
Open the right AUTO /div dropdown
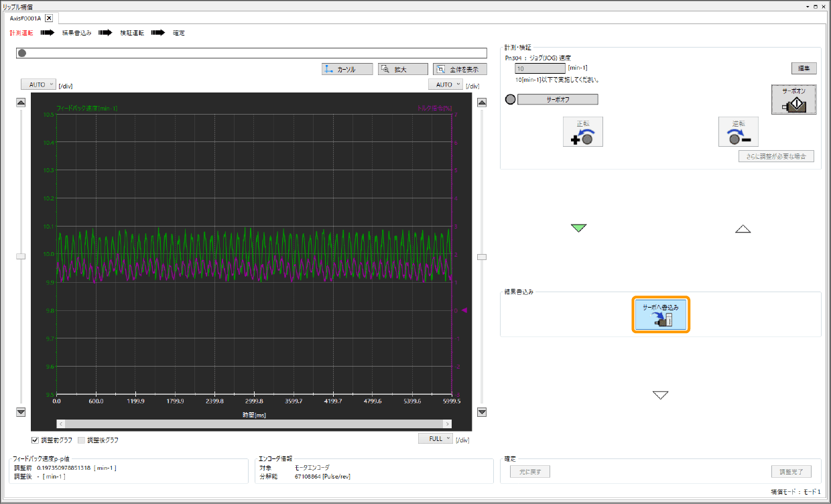pyautogui.click(x=445, y=84)
